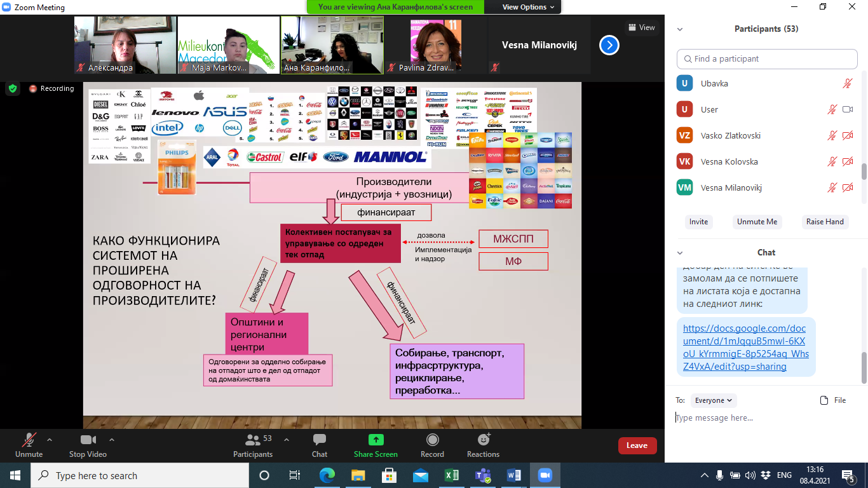The image size is (868, 488).
Task: Select participant Vesna Kolovska
Action: coord(766,161)
